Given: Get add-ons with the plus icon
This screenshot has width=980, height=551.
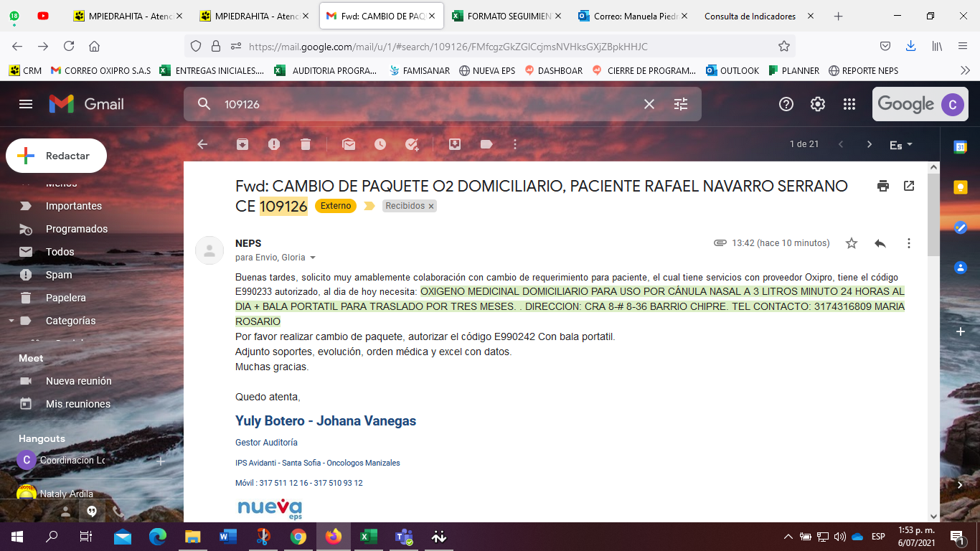Looking at the screenshot, I should coord(960,331).
